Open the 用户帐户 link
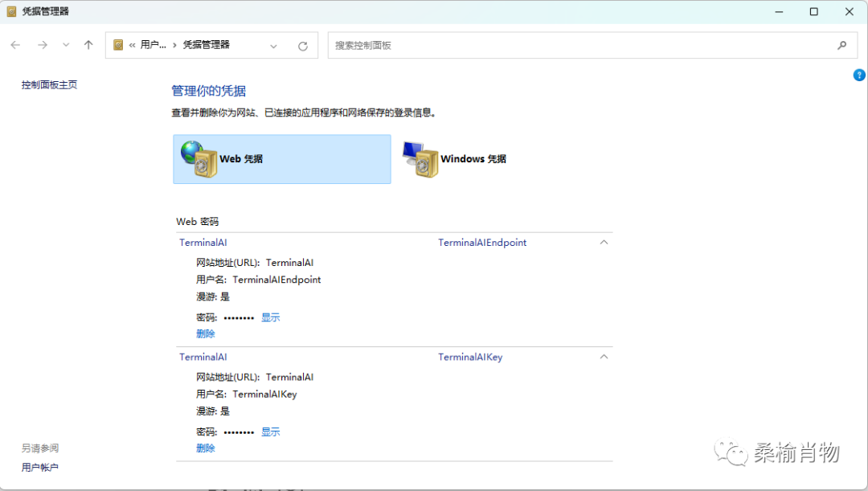This screenshot has width=868, height=491. (x=40, y=467)
